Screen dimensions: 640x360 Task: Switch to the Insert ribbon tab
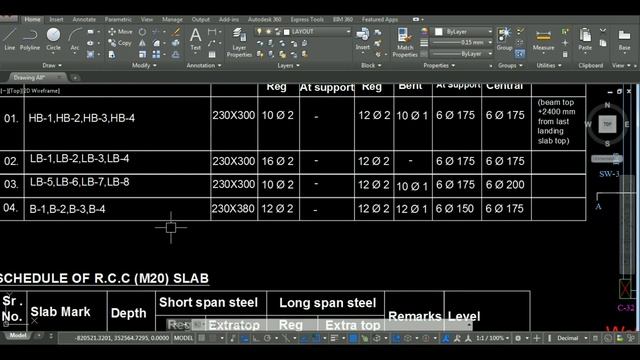click(56, 19)
